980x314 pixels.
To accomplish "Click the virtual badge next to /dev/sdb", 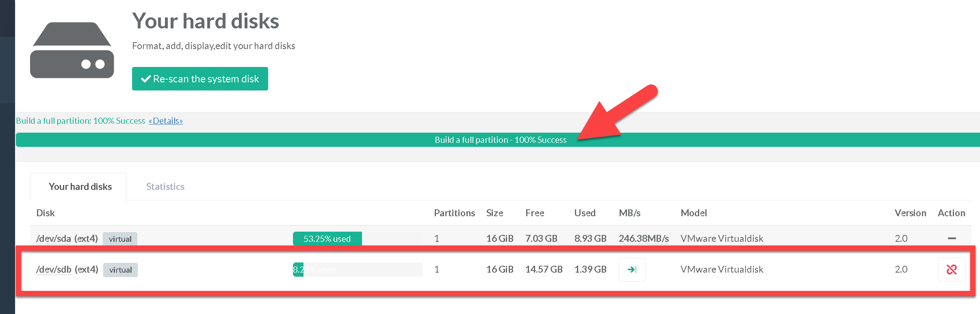I will tap(120, 270).
